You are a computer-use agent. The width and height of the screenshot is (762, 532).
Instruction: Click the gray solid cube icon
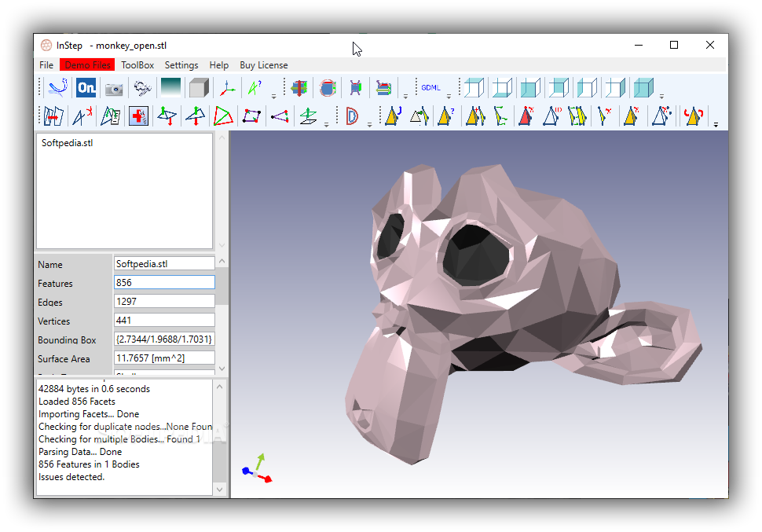pyautogui.click(x=199, y=88)
